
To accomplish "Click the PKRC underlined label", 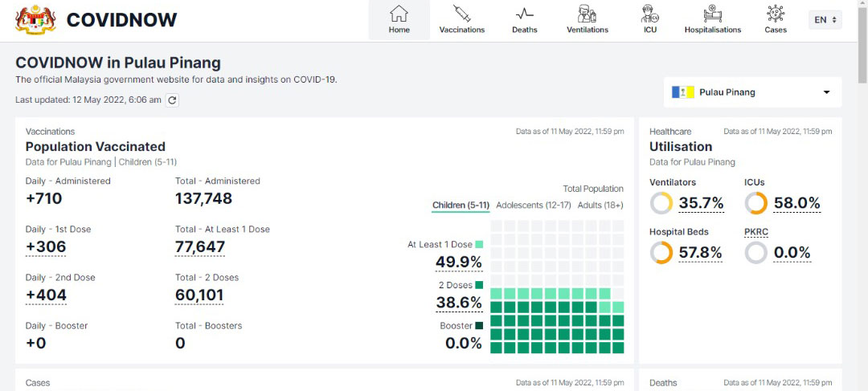I will point(756,232).
